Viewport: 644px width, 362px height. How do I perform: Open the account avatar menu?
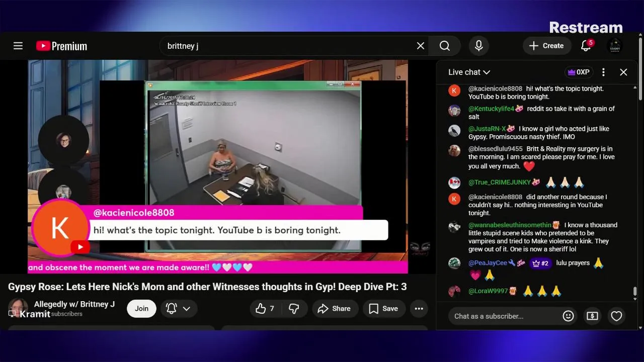pyautogui.click(x=615, y=46)
